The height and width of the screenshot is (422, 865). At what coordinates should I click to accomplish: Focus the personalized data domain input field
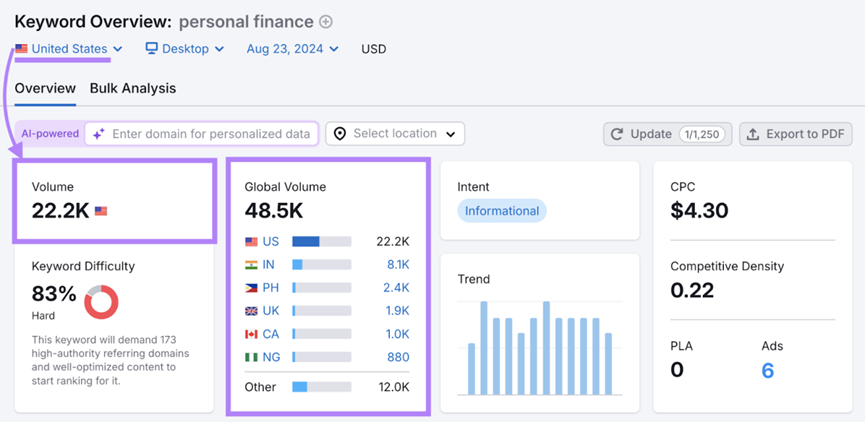coord(210,134)
